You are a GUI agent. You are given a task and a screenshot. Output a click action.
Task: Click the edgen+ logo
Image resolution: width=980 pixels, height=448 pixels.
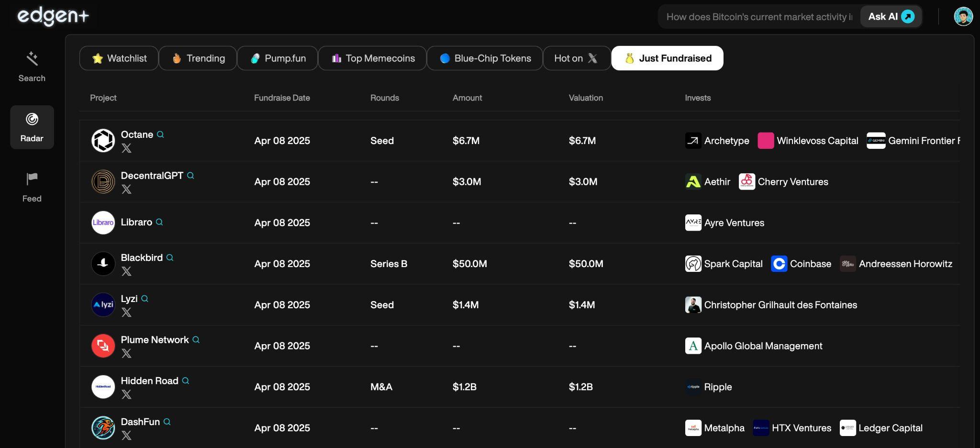53,16
